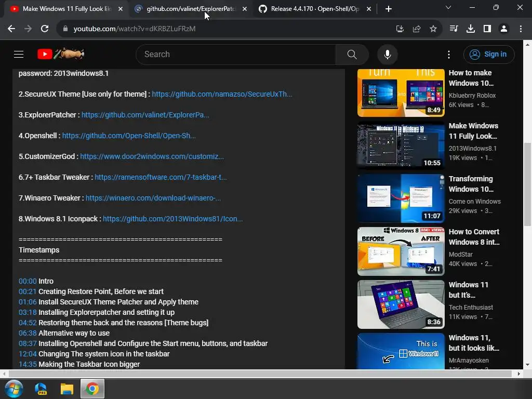This screenshot has width=532, height=399.
Task: Click the vertical scrollbar down arrow
Action: click(528, 365)
